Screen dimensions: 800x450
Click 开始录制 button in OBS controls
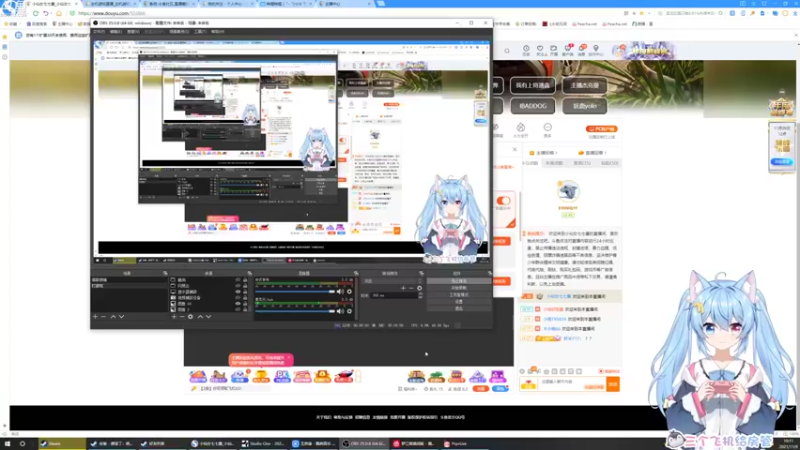(459, 288)
